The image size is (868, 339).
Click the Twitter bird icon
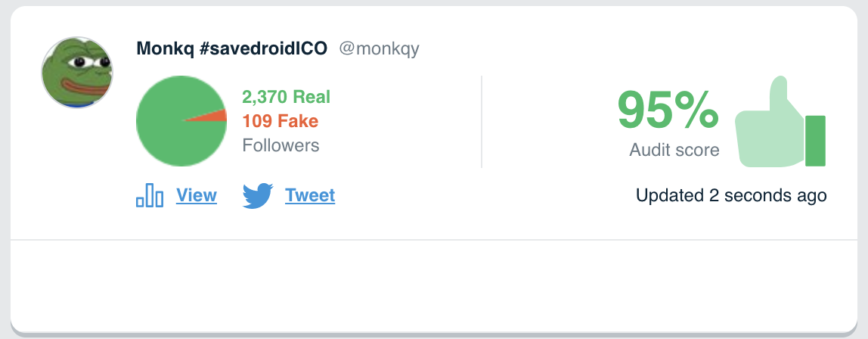258,195
